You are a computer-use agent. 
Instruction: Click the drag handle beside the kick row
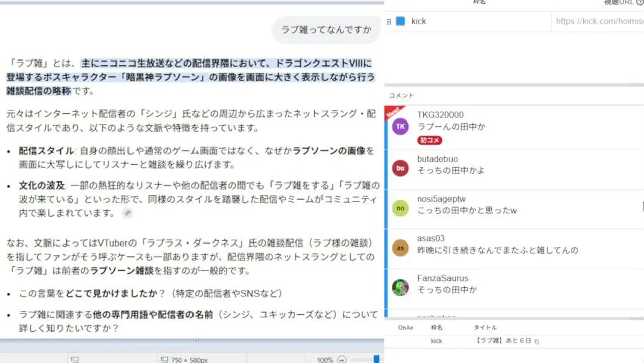389,21
